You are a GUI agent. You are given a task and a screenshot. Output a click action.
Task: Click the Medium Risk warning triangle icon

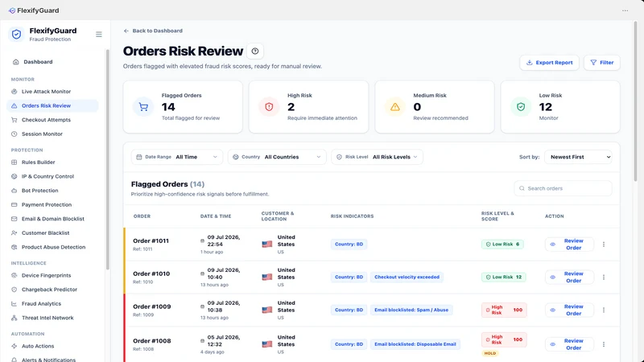pyautogui.click(x=395, y=107)
